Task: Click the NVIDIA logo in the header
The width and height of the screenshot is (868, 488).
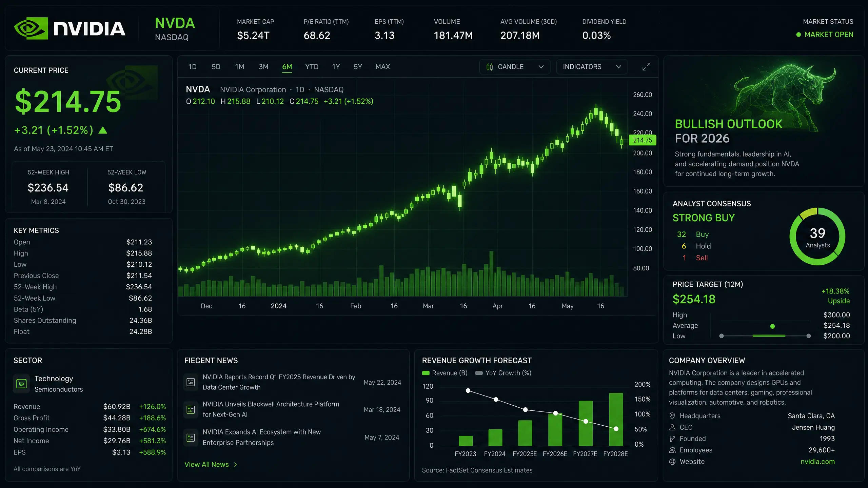Action: tap(70, 28)
